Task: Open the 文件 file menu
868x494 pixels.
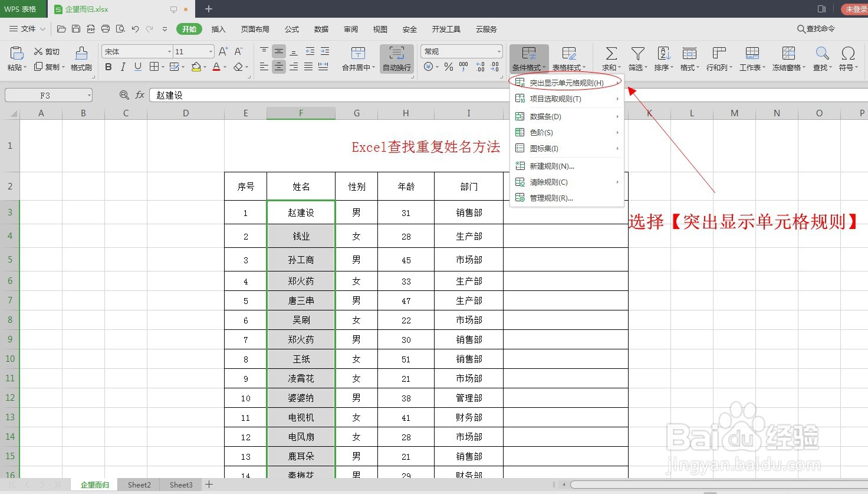Action: click(28, 28)
